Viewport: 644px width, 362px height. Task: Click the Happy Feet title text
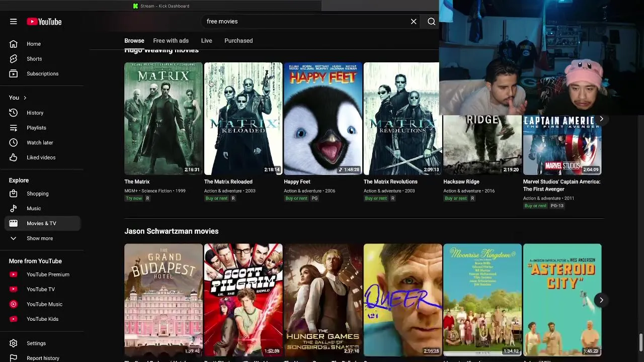tap(297, 182)
